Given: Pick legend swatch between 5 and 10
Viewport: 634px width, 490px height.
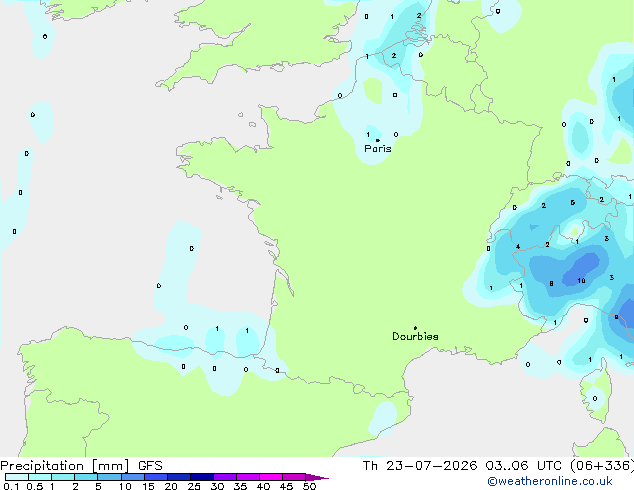Looking at the screenshot, I should 109,477.
